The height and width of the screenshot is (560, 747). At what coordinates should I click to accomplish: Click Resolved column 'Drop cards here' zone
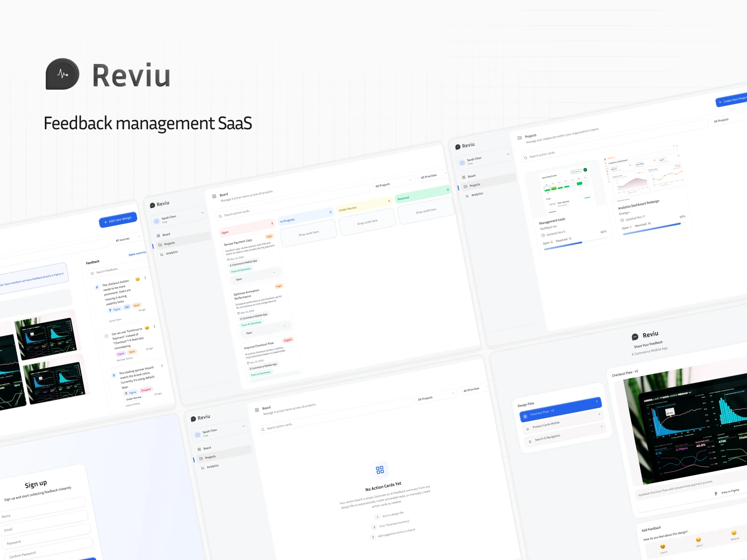[426, 211]
